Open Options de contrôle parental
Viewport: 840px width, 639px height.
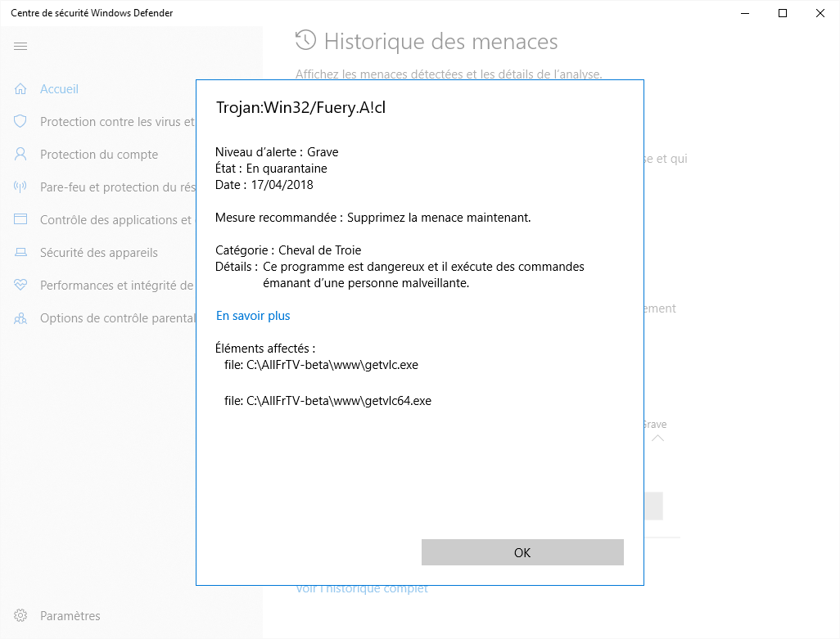[118, 318]
